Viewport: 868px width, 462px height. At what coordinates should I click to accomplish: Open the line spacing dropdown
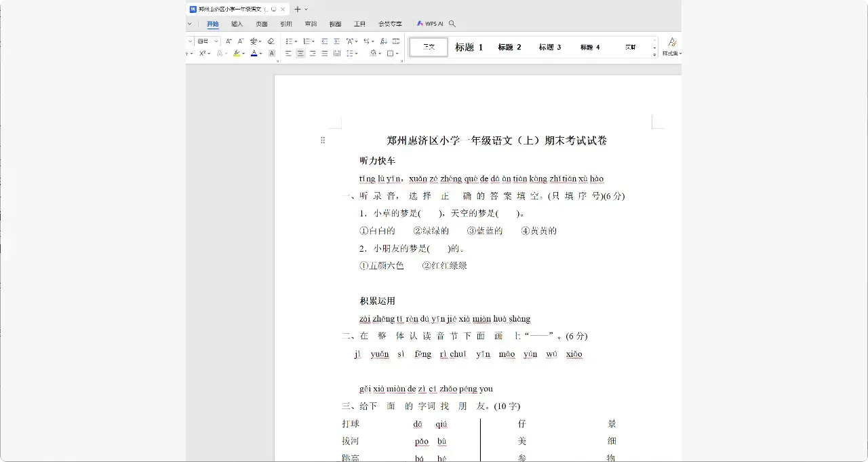coord(350,54)
